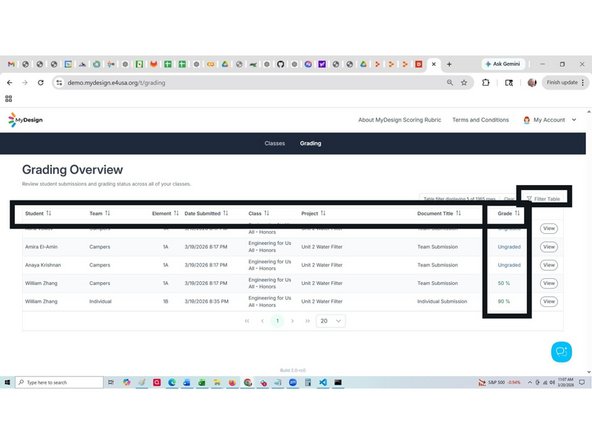
Task: Open the apps grid in bookmarks bar
Action: (x=9, y=99)
